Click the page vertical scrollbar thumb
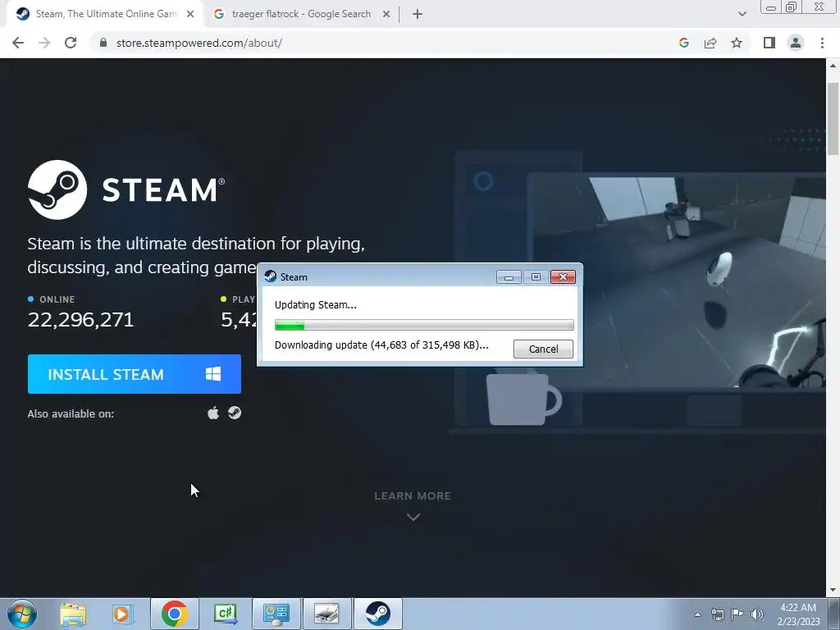The image size is (840, 630). click(x=833, y=119)
